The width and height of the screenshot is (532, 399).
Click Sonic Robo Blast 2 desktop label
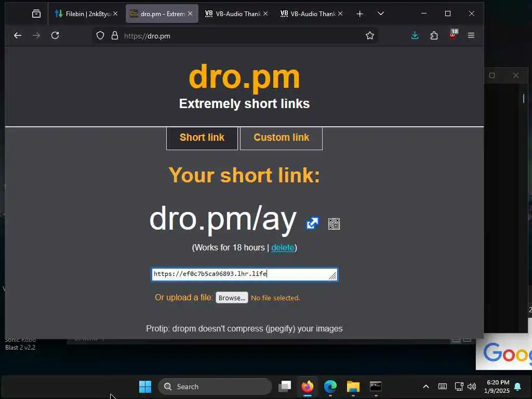20,344
